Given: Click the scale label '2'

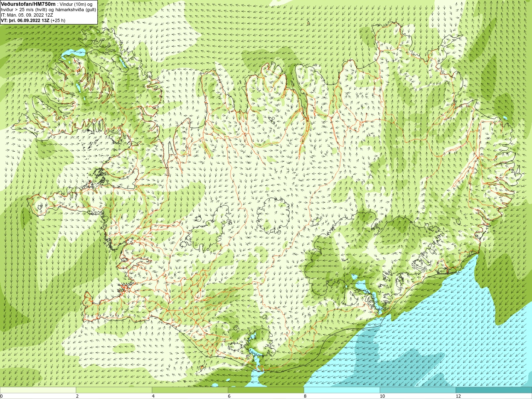Looking at the screenshot, I should pos(77,397).
